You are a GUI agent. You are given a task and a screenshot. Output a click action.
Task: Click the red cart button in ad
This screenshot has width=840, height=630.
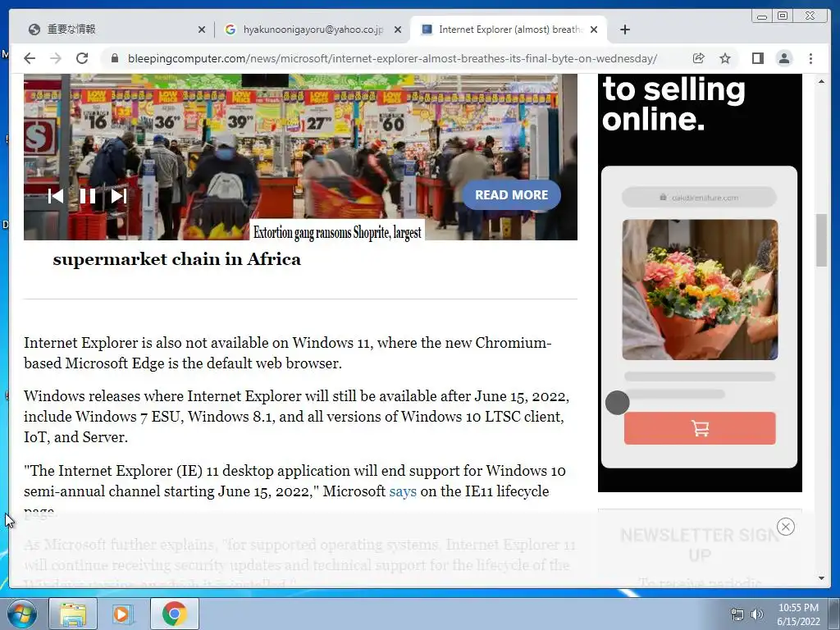tap(700, 428)
